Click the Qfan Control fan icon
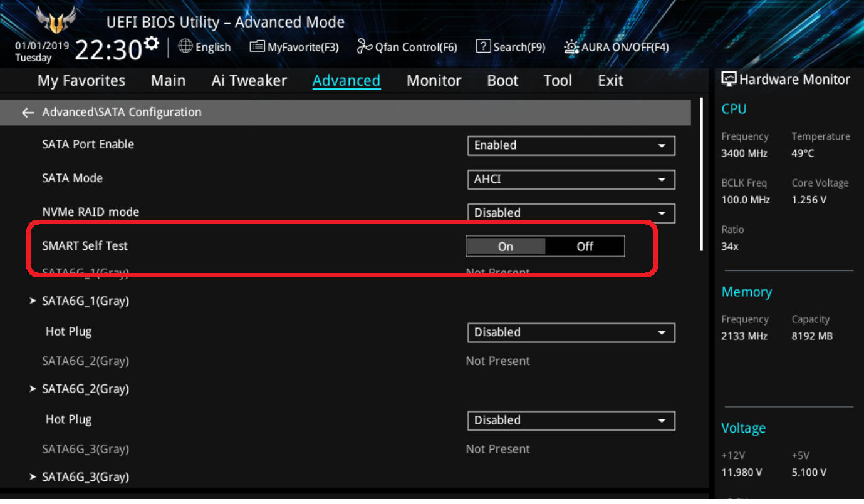864x504 pixels. (x=365, y=46)
